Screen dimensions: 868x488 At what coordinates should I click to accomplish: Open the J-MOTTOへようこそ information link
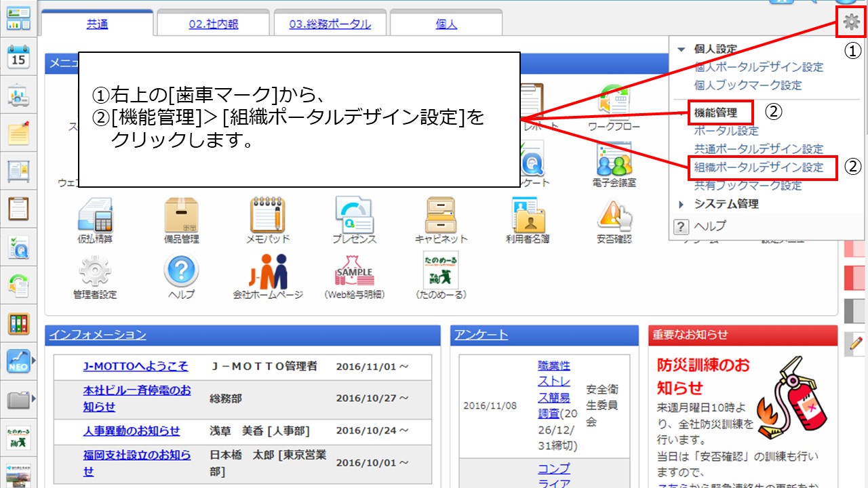(x=135, y=366)
